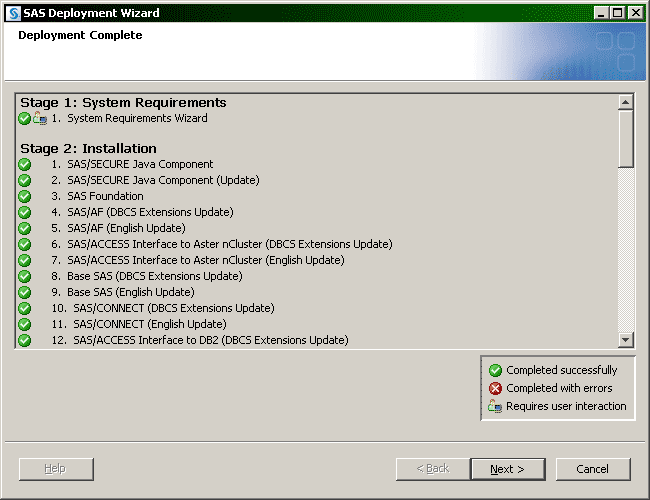Click the legend's green Completed successfully icon
650x500 pixels.
tap(495, 370)
